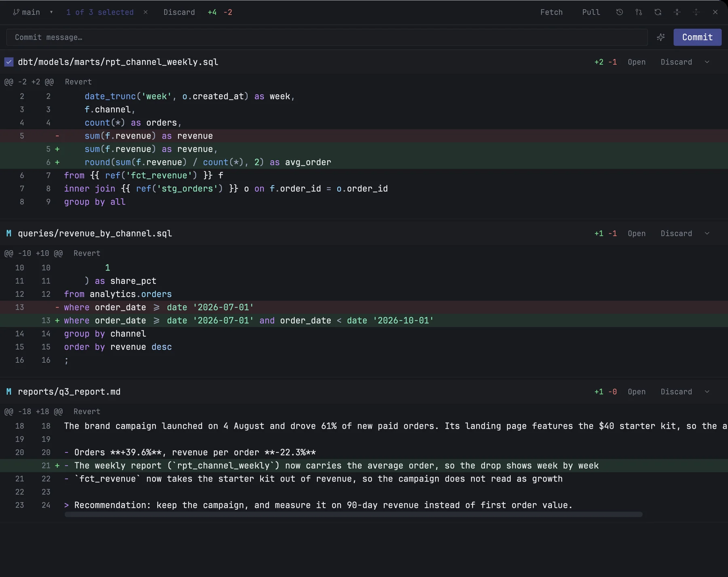The width and height of the screenshot is (728, 577).
Task: Open revenue_by_channel.sql via its Open link
Action: (637, 233)
